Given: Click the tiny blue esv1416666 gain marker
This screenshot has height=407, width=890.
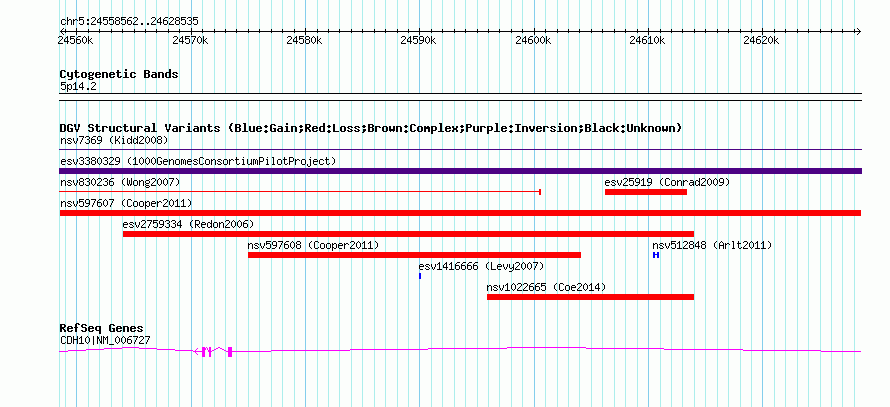Looking at the screenshot, I should click(x=420, y=276).
